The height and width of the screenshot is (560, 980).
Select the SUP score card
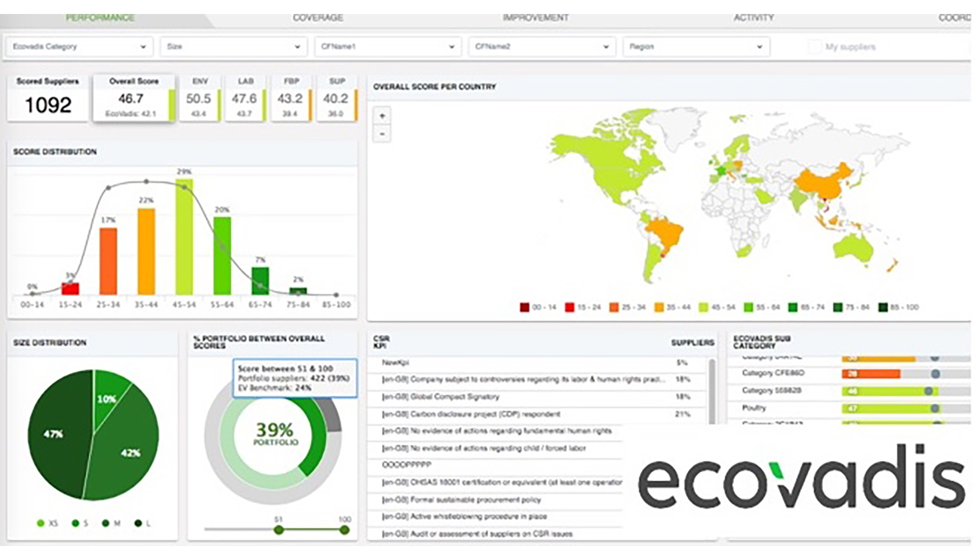[337, 97]
